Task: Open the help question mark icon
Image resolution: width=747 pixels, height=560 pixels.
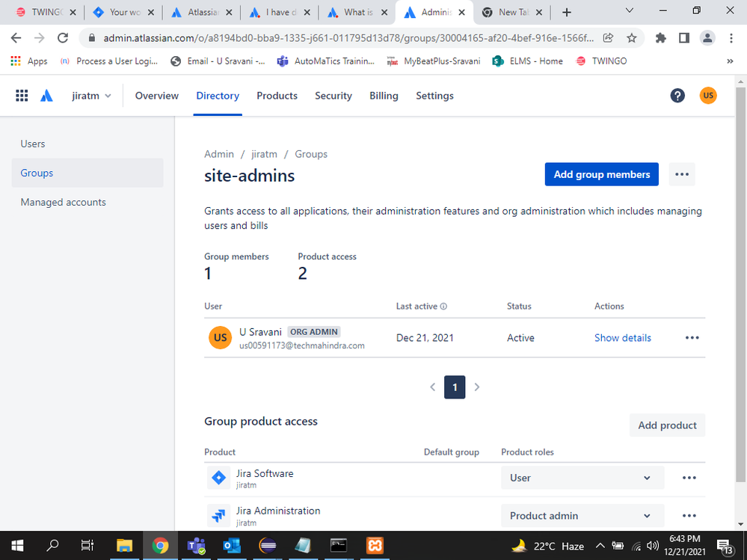Action: tap(677, 96)
